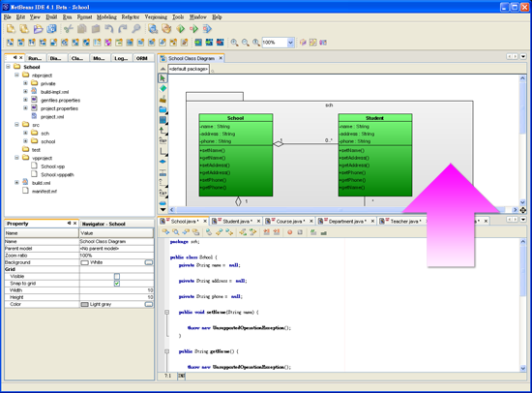The height and width of the screenshot is (393, 532).
Task: Expand the sch package folder
Action: (x=25, y=133)
